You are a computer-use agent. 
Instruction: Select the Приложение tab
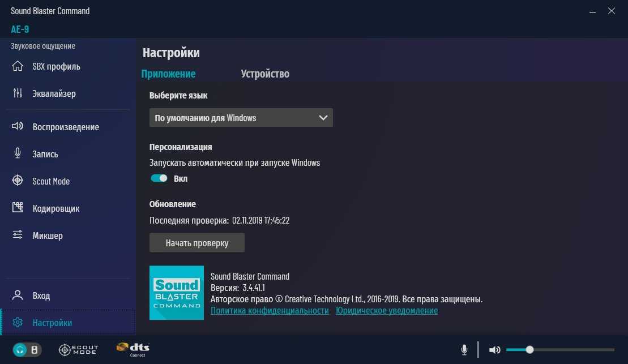(168, 74)
